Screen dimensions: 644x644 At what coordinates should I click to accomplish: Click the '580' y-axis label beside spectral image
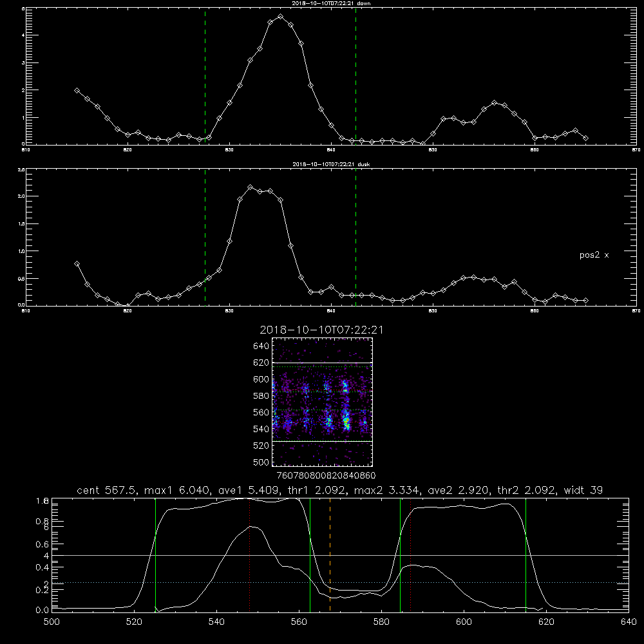coord(261,396)
